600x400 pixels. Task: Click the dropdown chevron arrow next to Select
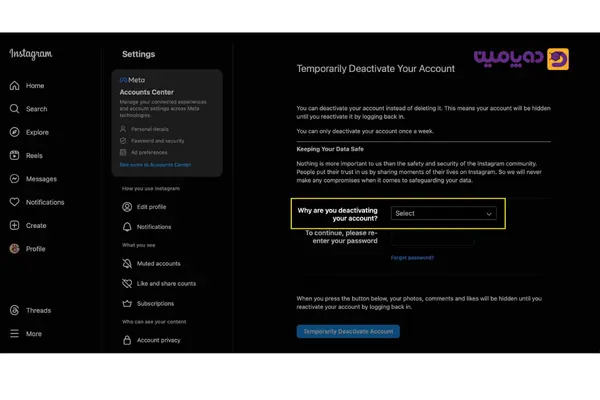[489, 214]
